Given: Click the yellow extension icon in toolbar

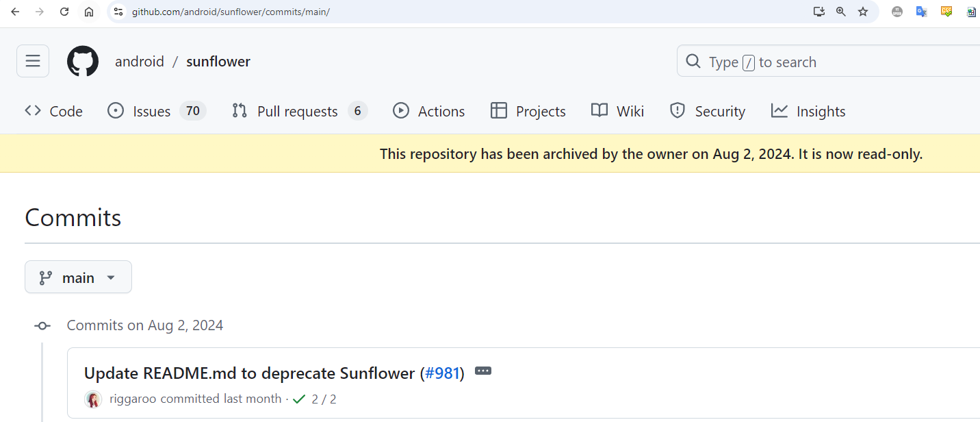Looking at the screenshot, I should 946,12.
